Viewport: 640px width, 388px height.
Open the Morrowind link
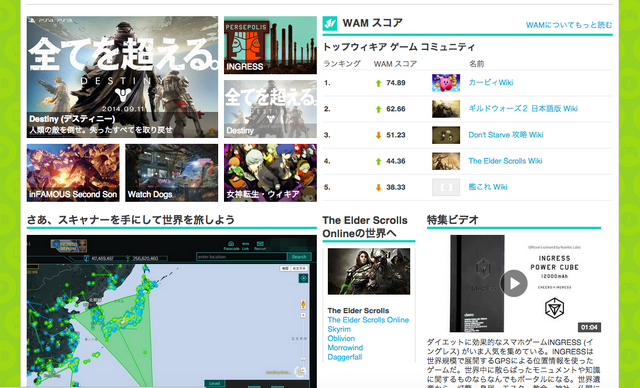point(345,348)
